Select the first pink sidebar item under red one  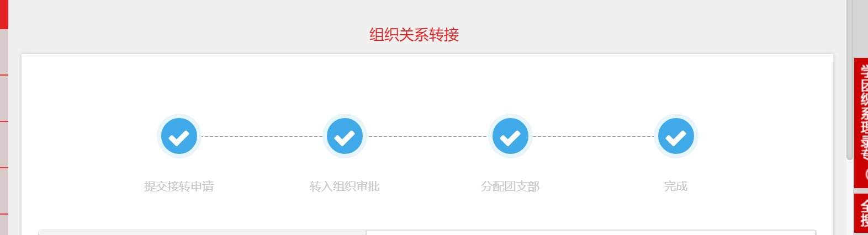pyautogui.click(x=4, y=52)
